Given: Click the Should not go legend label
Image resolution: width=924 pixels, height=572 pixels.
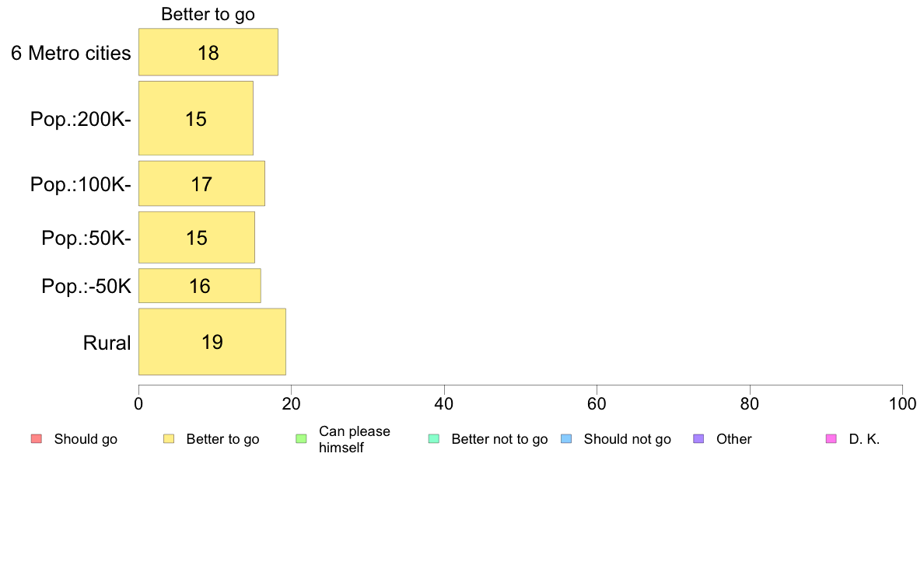Looking at the screenshot, I should click(x=627, y=439).
